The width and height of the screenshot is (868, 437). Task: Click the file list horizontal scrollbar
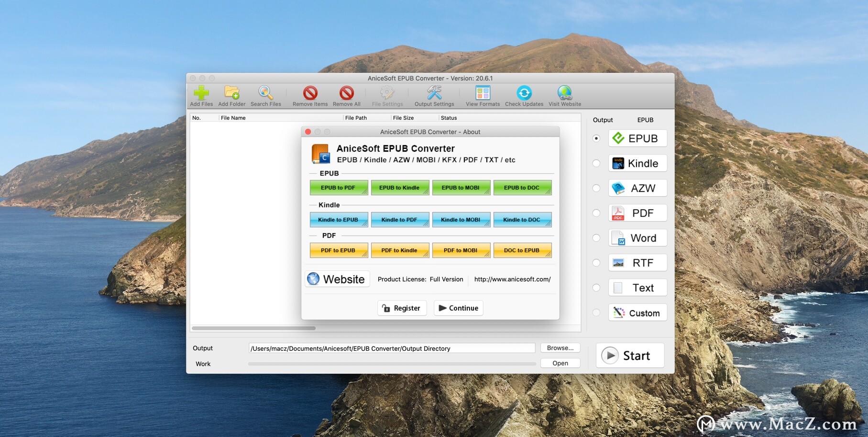pyautogui.click(x=253, y=328)
